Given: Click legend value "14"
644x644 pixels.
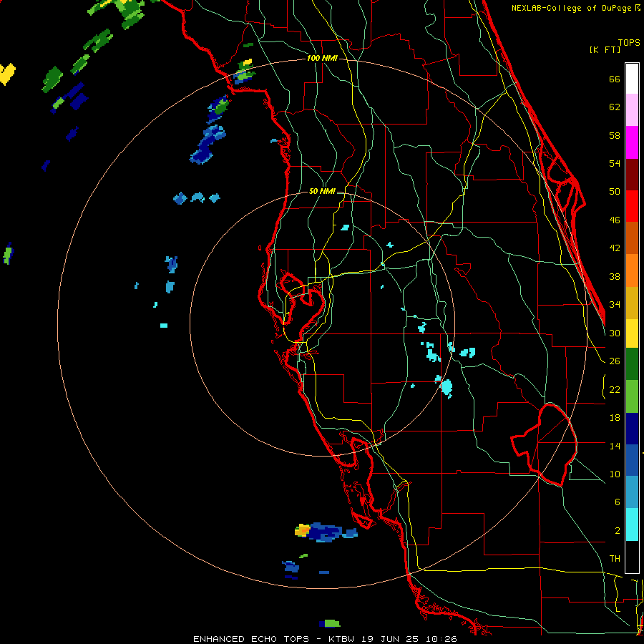Looking at the screenshot, I should point(615,446).
